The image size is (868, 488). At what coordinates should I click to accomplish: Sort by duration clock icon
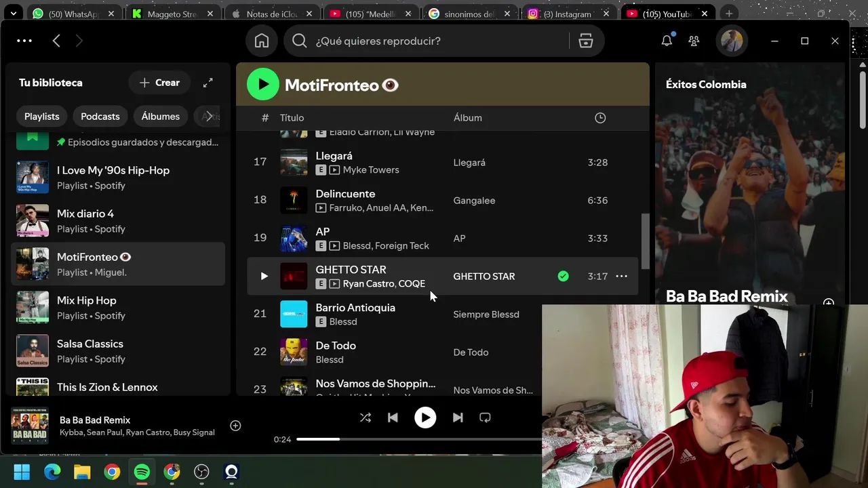[600, 118]
